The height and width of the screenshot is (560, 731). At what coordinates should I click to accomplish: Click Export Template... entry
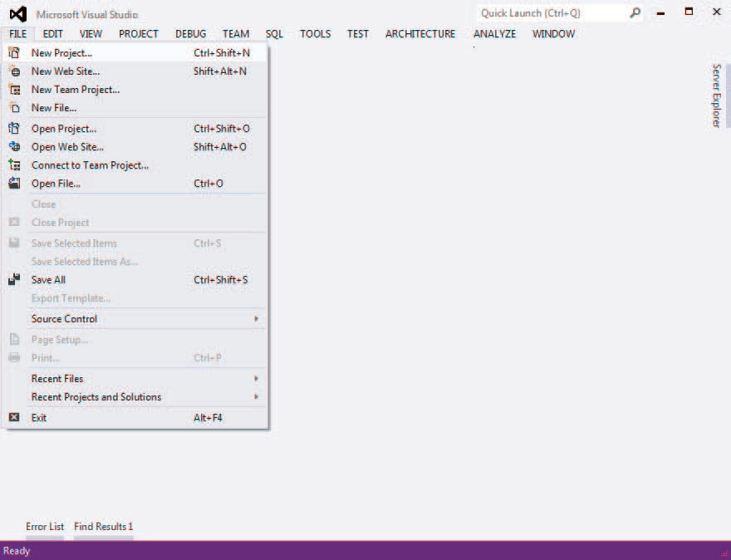click(135, 298)
